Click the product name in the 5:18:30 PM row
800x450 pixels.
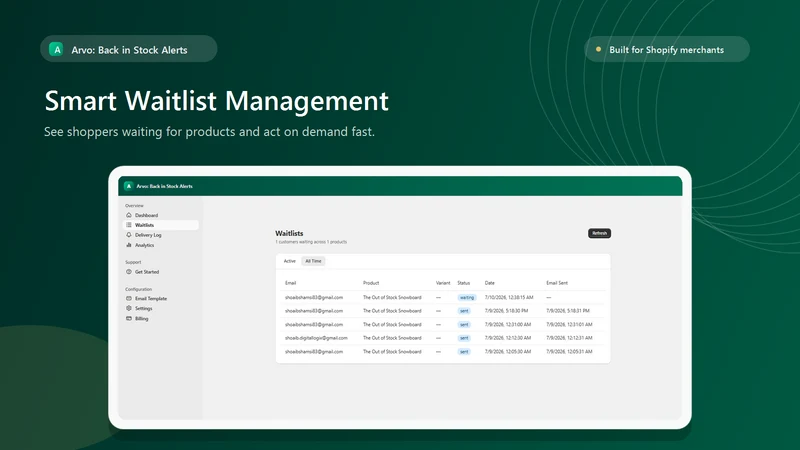392,311
